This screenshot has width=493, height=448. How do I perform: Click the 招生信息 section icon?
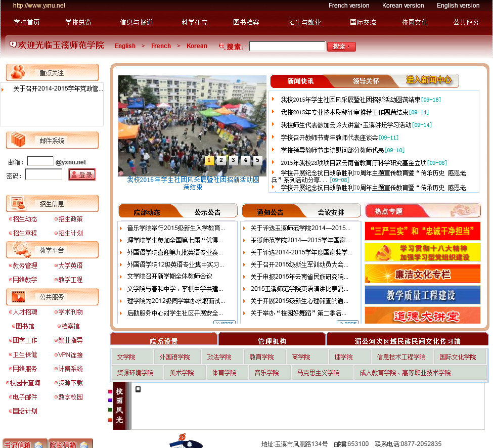(18, 203)
